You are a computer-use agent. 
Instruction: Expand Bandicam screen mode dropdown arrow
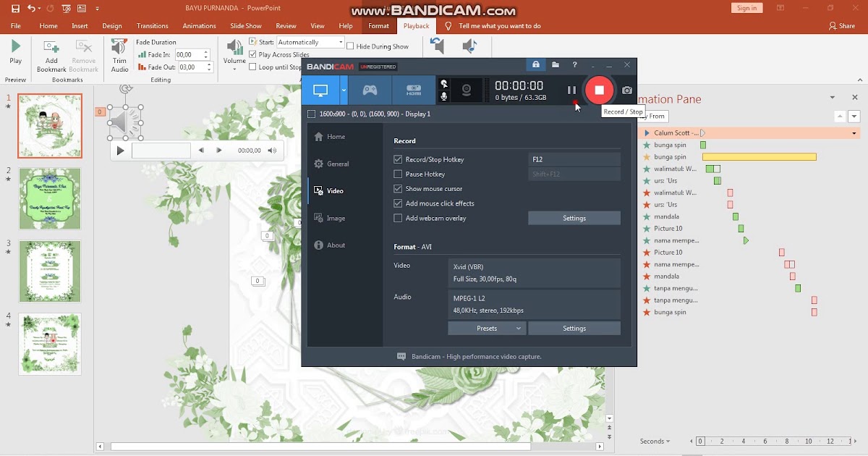[x=344, y=90]
